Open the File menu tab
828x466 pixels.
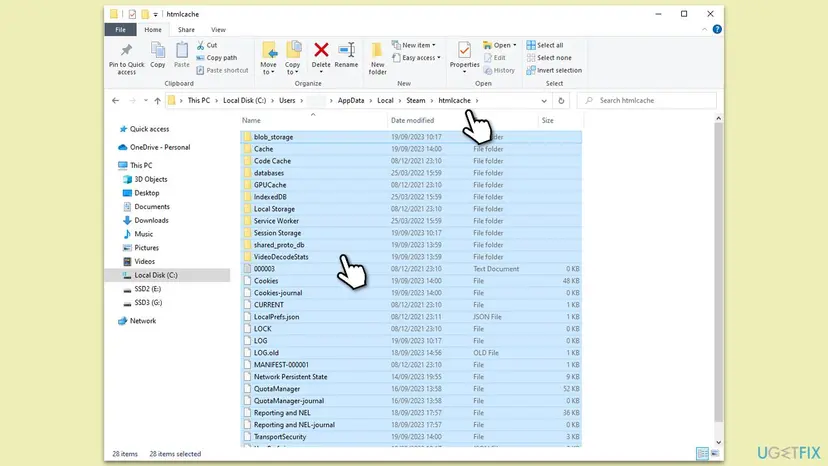120,30
